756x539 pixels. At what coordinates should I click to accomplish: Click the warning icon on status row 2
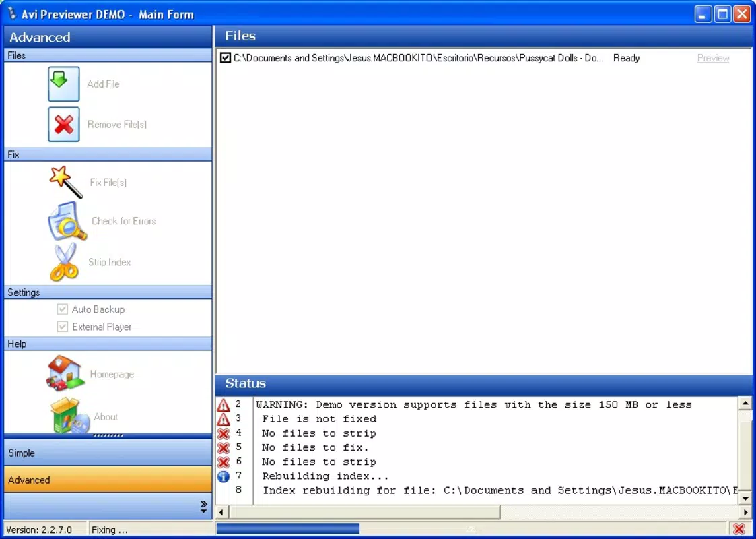[x=224, y=404]
